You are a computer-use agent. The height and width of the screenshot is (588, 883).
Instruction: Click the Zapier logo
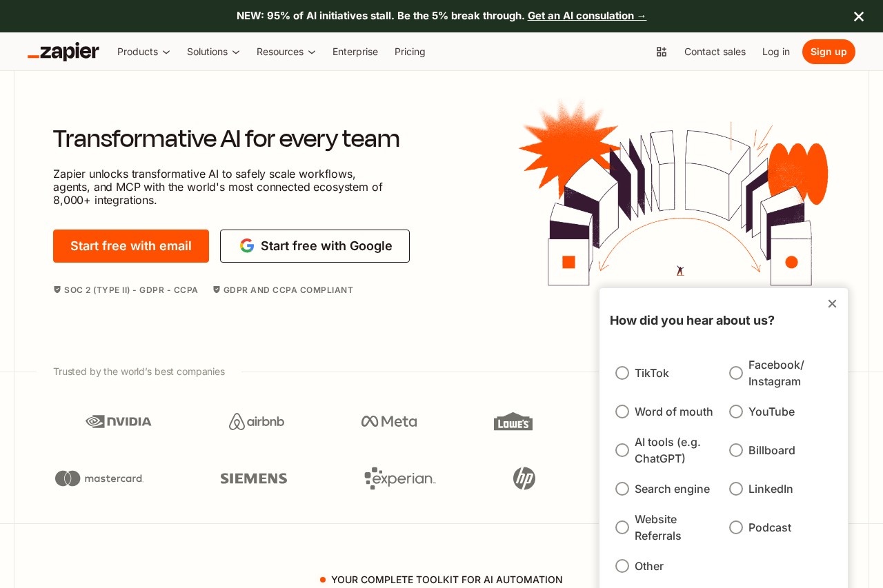pyautogui.click(x=63, y=52)
